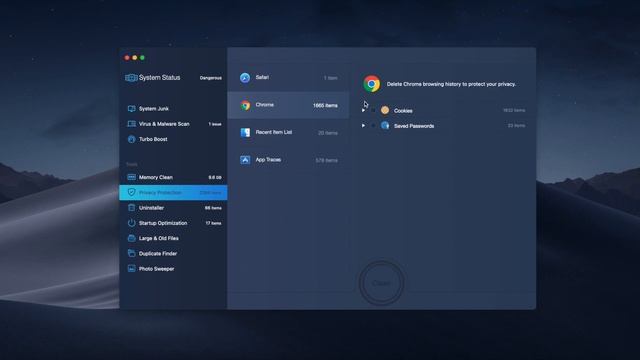Open the Virus & Malware Scan label
The width and height of the screenshot is (640, 360).
click(164, 124)
